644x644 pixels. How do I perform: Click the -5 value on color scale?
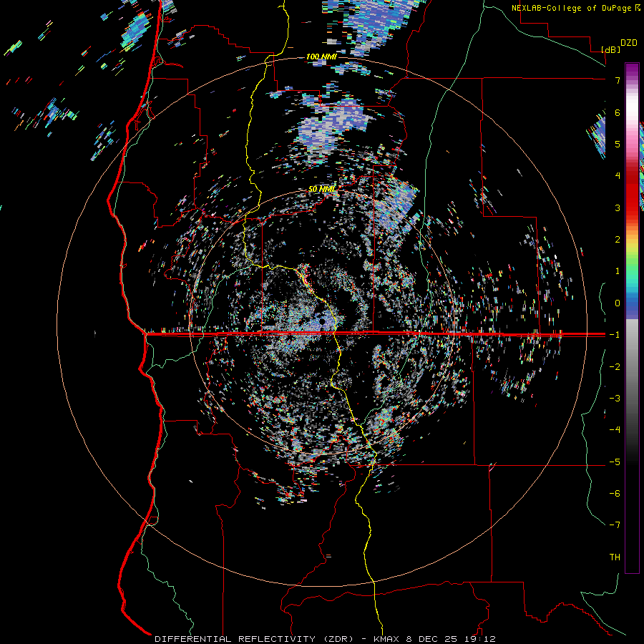[615, 462]
